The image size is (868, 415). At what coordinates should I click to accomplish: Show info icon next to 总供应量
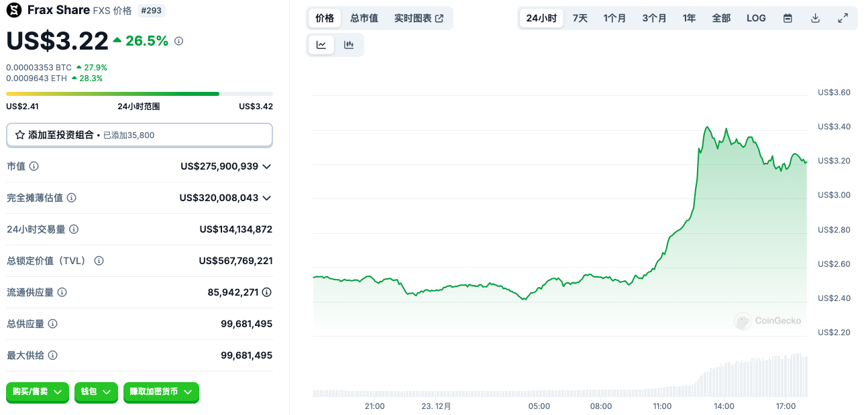coord(52,324)
